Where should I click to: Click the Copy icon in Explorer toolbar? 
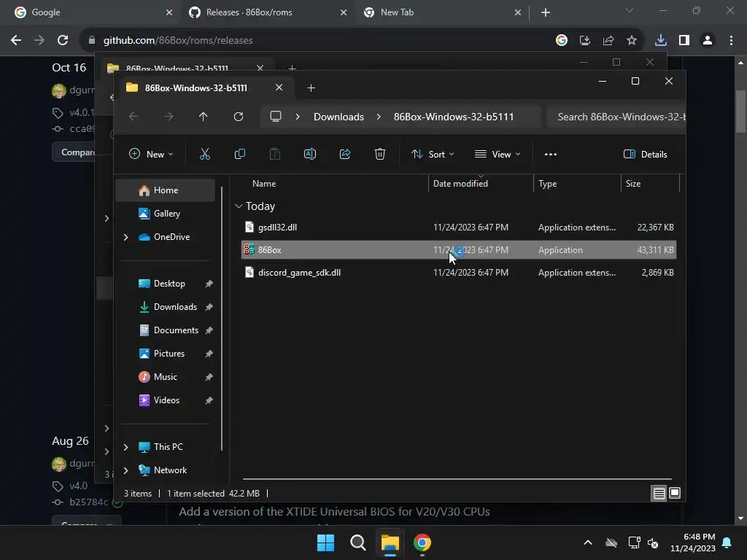[239, 154]
